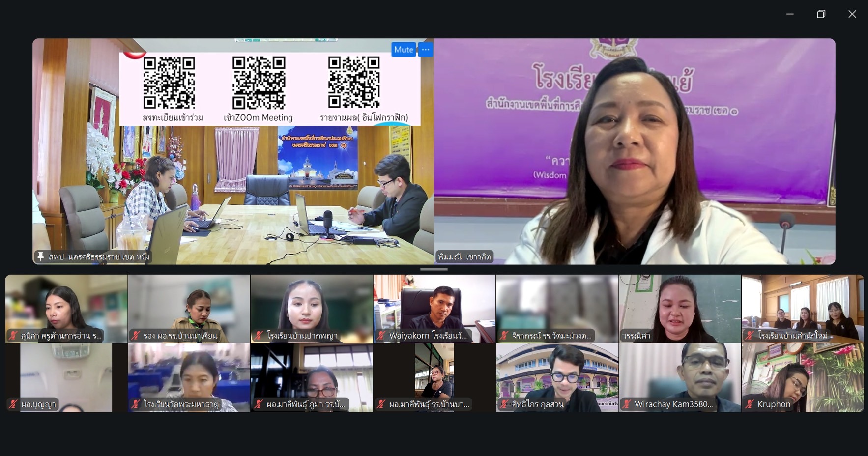Click muted microphone icon on Wirachay Kam3580
The width and height of the screenshot is (868, 456).
(x=627, y=404)
